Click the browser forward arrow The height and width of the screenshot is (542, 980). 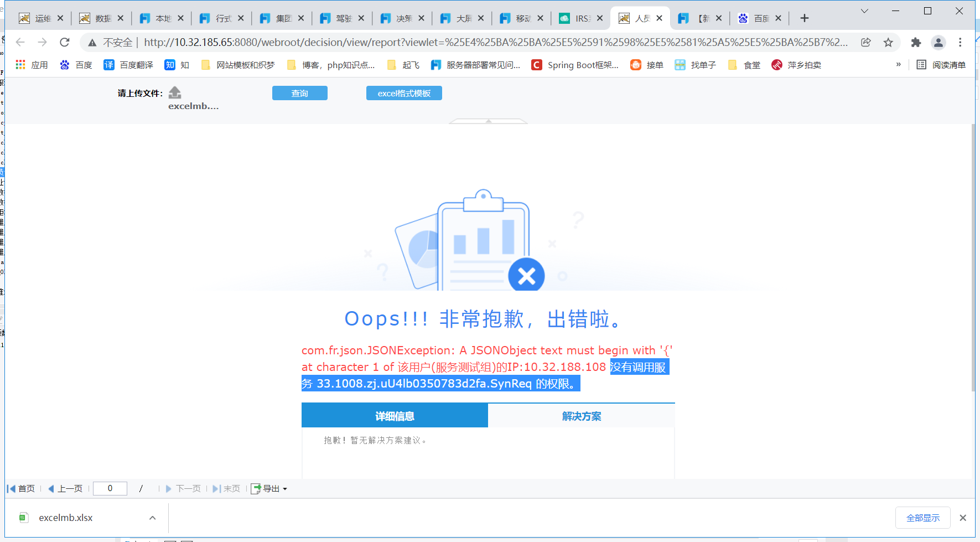(43, 42)
